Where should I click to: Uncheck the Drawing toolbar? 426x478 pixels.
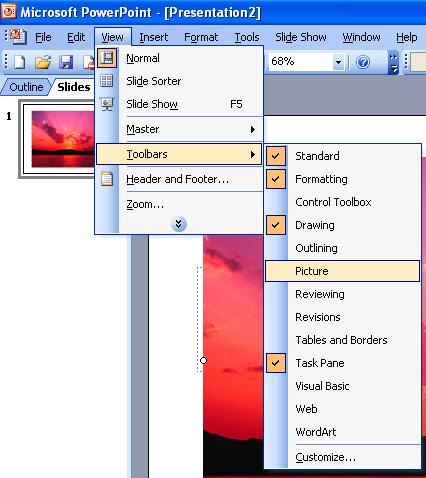pos(343,225)
